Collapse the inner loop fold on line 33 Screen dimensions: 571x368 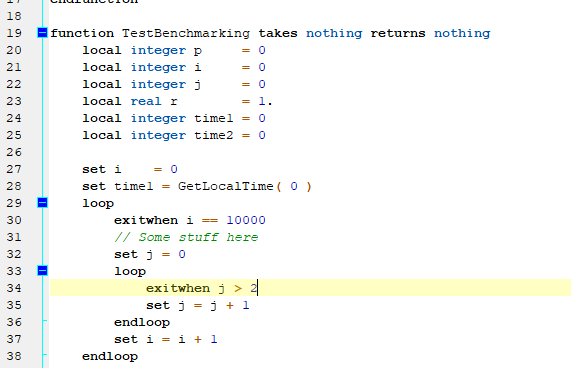click(x=43, y=271)
